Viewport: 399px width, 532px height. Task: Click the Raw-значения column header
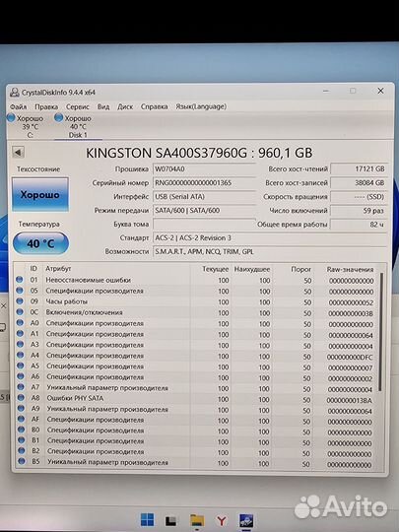click(x=350, y=269)
